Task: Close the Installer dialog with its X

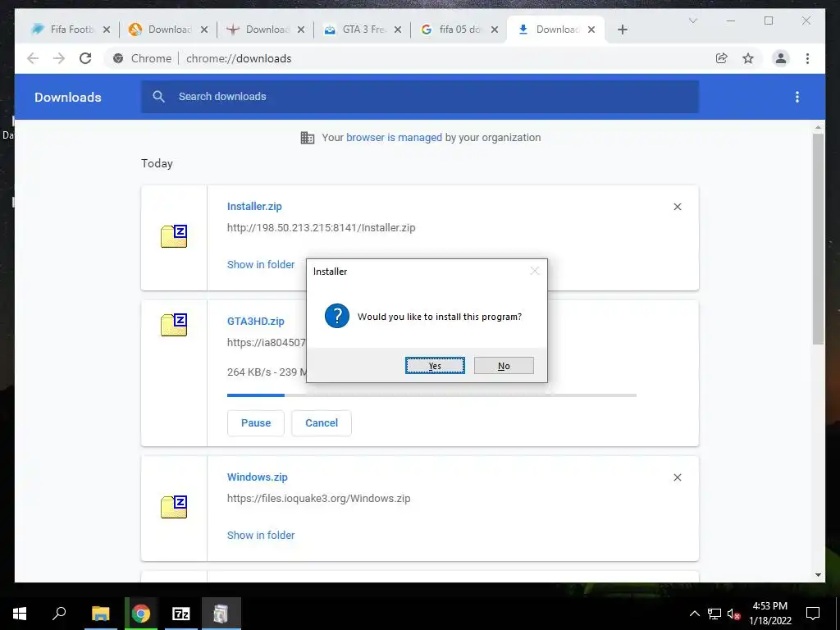Action: click(x=534, y=271)
